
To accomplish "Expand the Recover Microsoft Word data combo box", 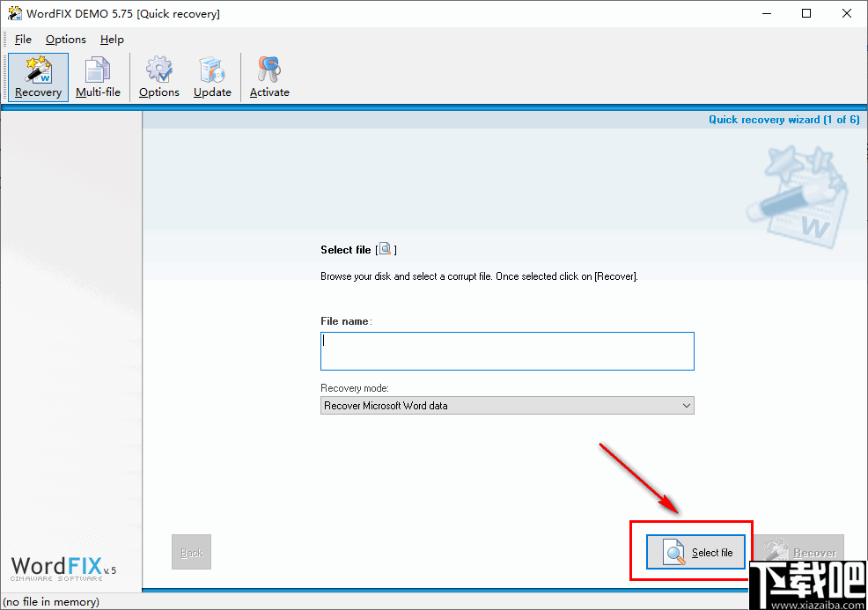I will point(507,405).
